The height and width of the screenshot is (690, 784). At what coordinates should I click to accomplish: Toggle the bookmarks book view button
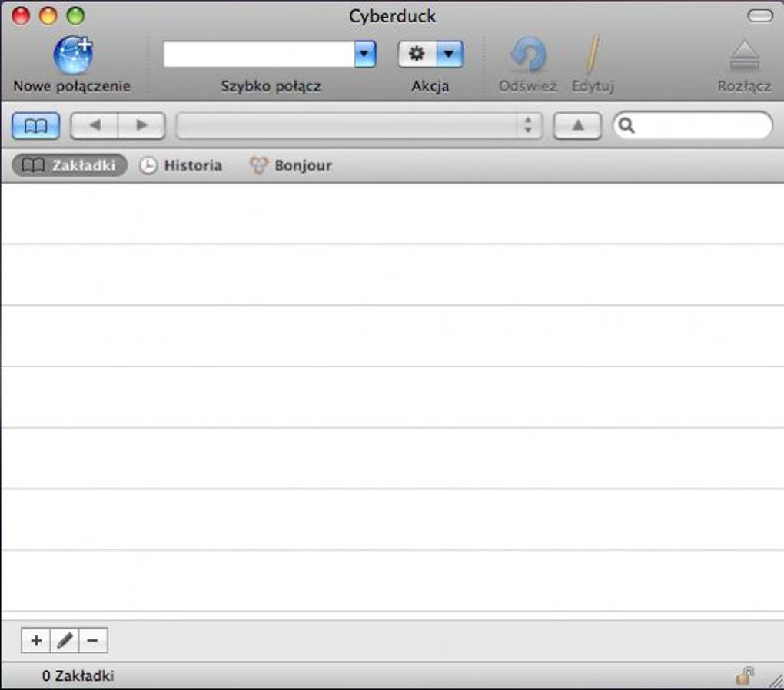pyautogui.click(x=36, y=125)
